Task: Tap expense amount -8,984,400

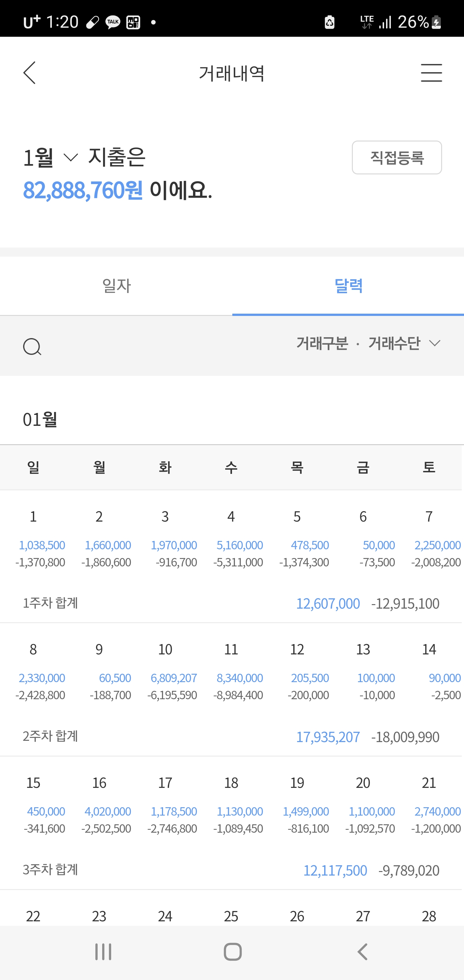Action: (238, 695)
